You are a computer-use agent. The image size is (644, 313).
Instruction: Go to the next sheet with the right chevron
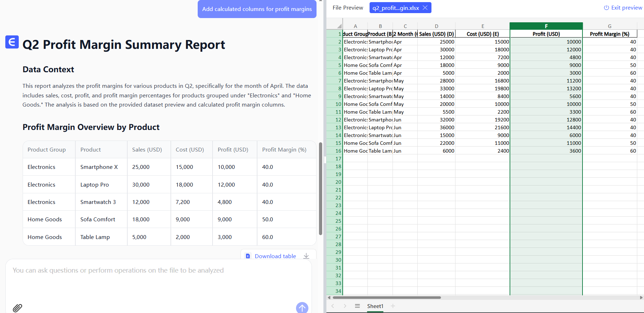click(345, 306)
